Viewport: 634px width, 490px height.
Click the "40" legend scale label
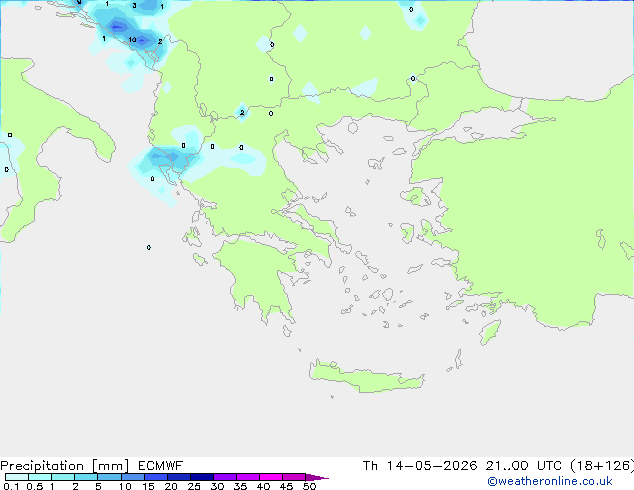263,486
